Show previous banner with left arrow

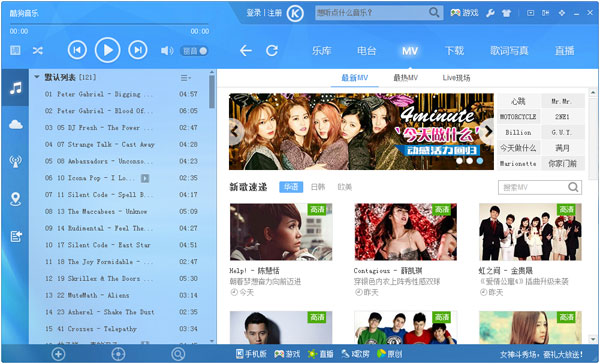[236, 132]
